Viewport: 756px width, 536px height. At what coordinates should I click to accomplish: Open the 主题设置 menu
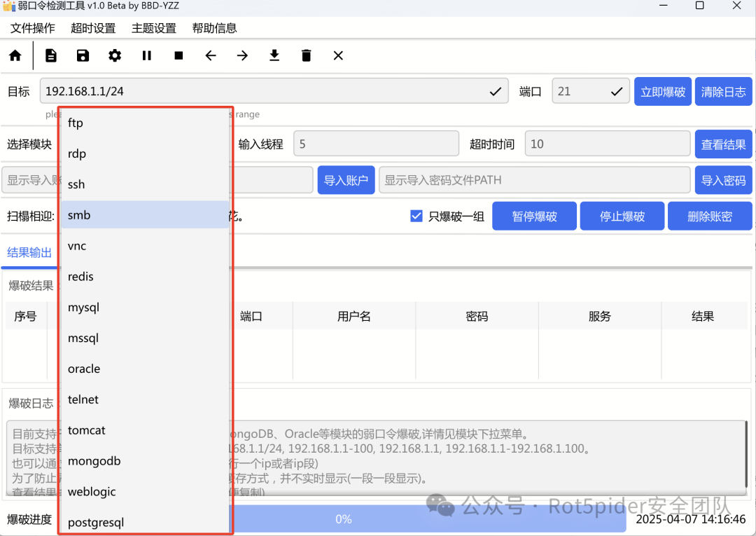[x=154, y=28]
